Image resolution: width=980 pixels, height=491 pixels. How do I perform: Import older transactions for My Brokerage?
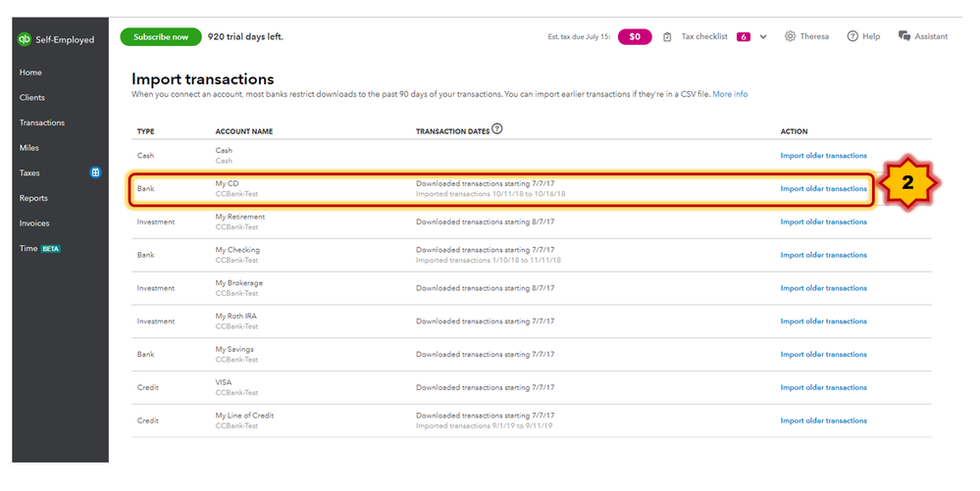click(823, 288)
